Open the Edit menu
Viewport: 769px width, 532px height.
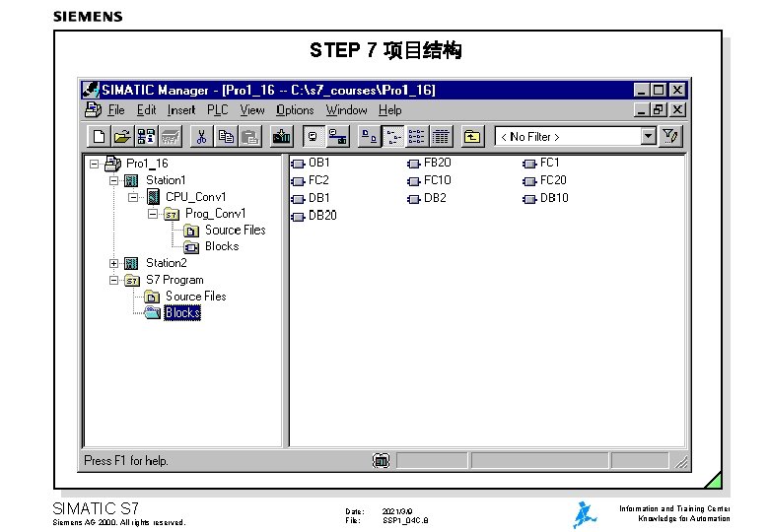point(146,110)
